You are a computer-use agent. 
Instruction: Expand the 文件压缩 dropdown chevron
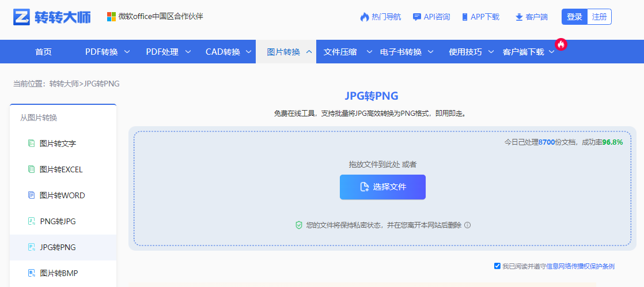point(369,52)
